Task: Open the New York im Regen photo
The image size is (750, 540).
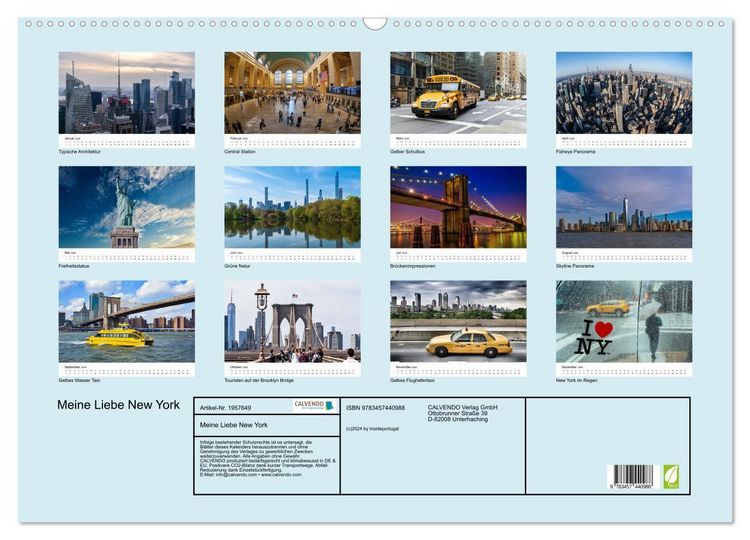Action: click(x=624, y=321)
